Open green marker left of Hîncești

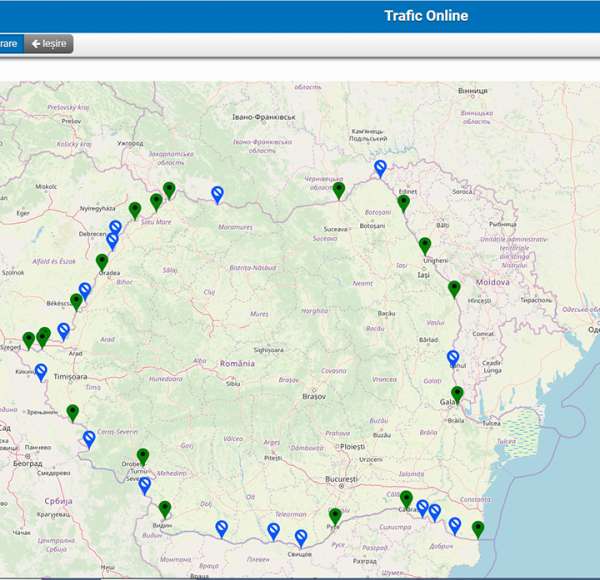click(454, 290)
